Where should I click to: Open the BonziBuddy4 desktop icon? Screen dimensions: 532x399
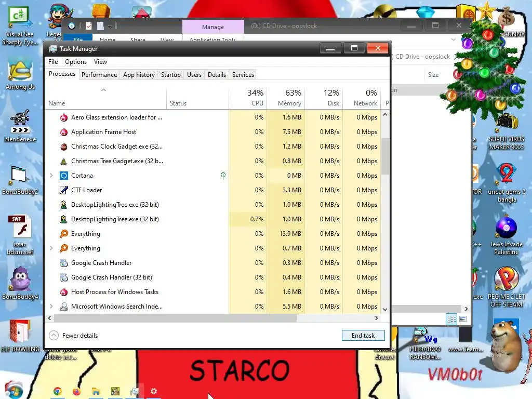click(20, 283)
